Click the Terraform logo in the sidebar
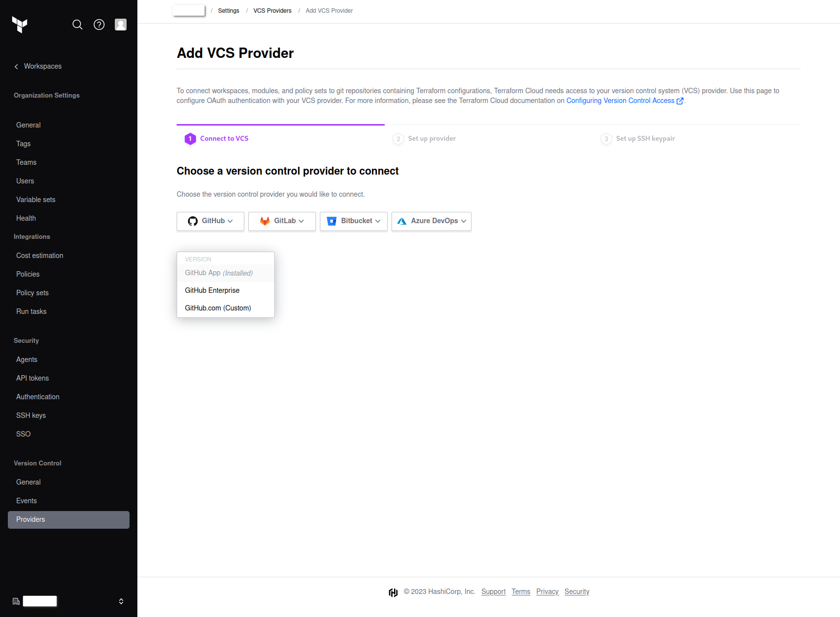Image resolution: width=840 pixels, height=617 pixels. click(x=20, y=25)
